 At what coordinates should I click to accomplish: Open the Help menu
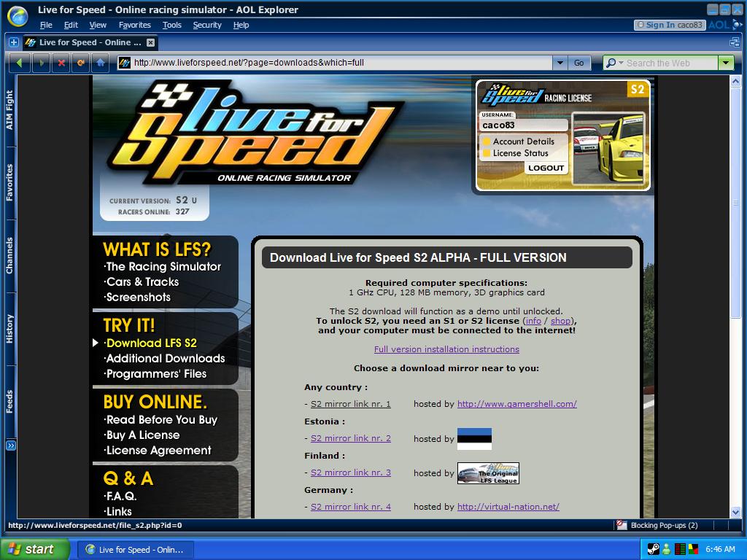coord(241,25)
